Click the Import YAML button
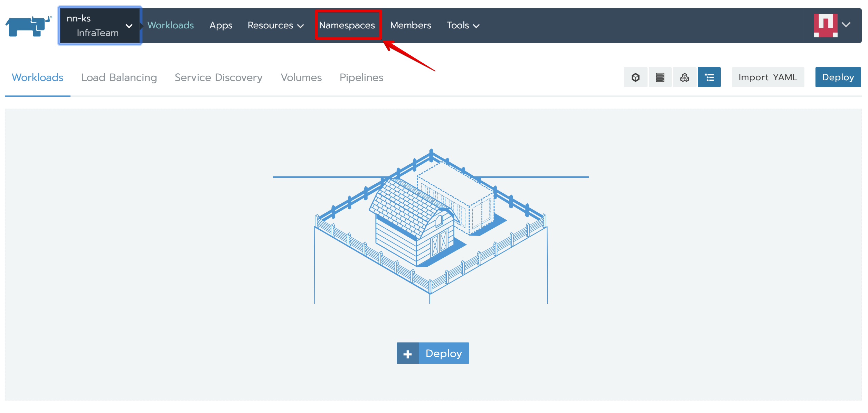Viewport: 868px width, 413px height. click(x=767, y=77)
